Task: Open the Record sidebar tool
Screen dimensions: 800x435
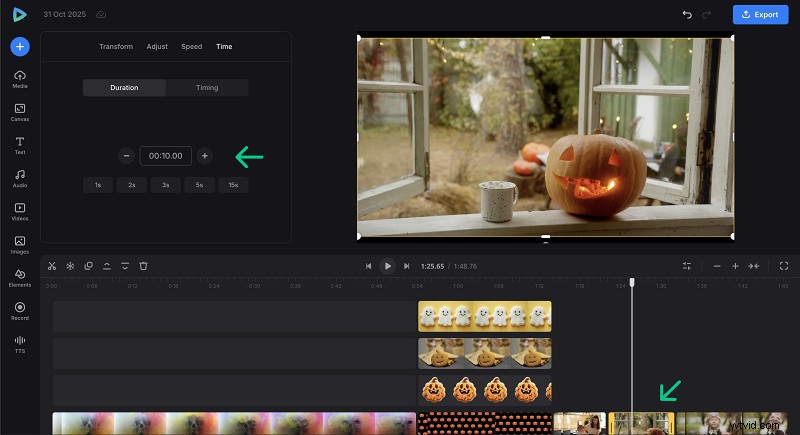Action: click(x=20, y=311)
